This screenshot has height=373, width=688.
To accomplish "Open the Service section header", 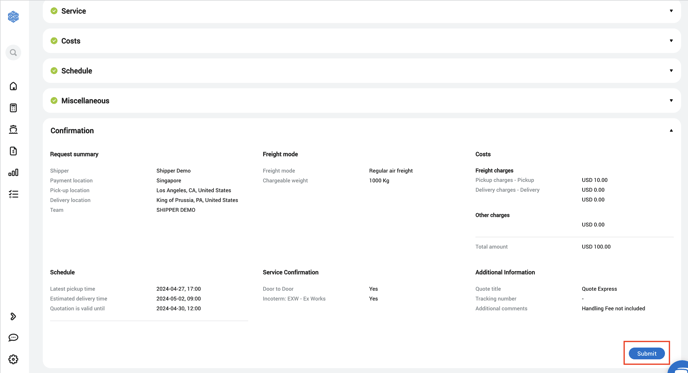I will (362, 11).
